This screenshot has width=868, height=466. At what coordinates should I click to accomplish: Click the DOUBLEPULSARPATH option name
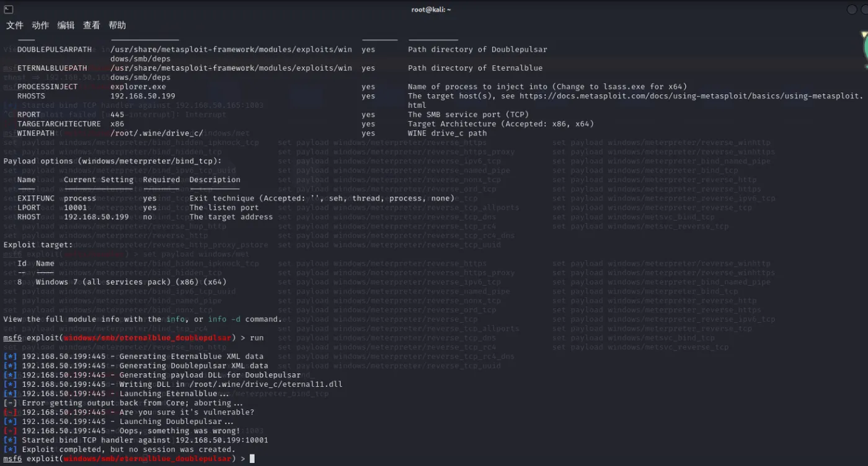(55, 50)
